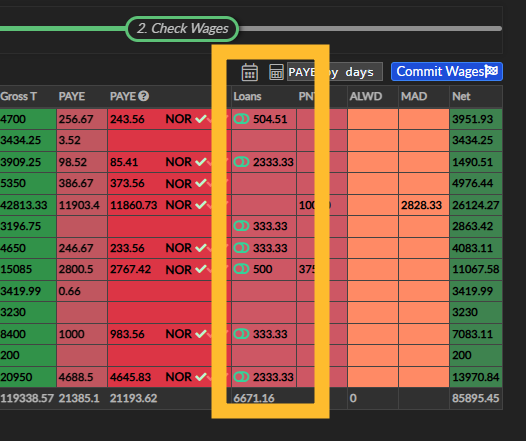The width and height of the screenshot is (526, 441).
Task: Toggle the loan switch next to 500
Action: 241,269
